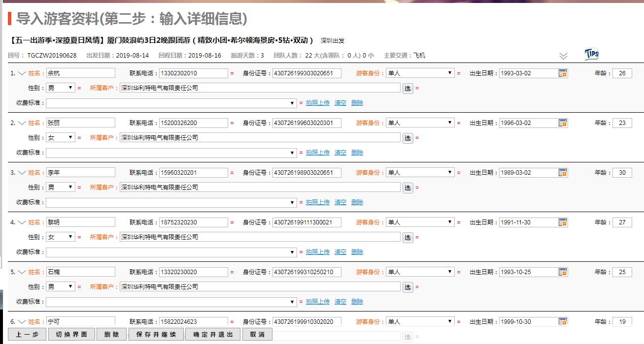This screenshot has width=644, height=344.
Task: Open birthdate calendar for 张丽
Action: [x=563, y=123]
